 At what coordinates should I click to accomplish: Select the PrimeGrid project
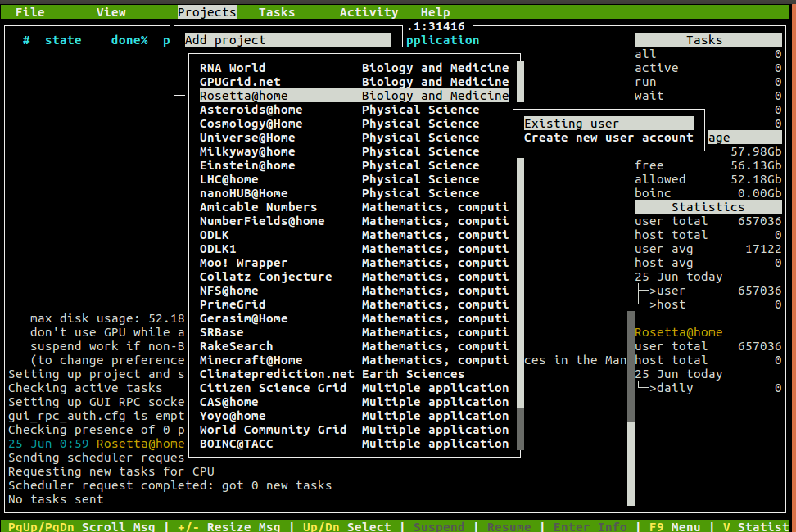tap(355, 304)
